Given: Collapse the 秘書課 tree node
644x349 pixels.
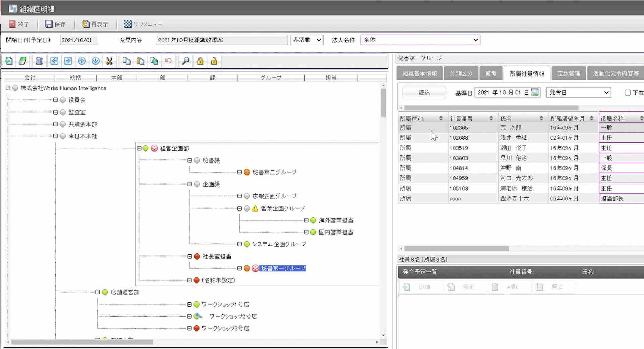Looking at the screenshot, I should point(190,160).
